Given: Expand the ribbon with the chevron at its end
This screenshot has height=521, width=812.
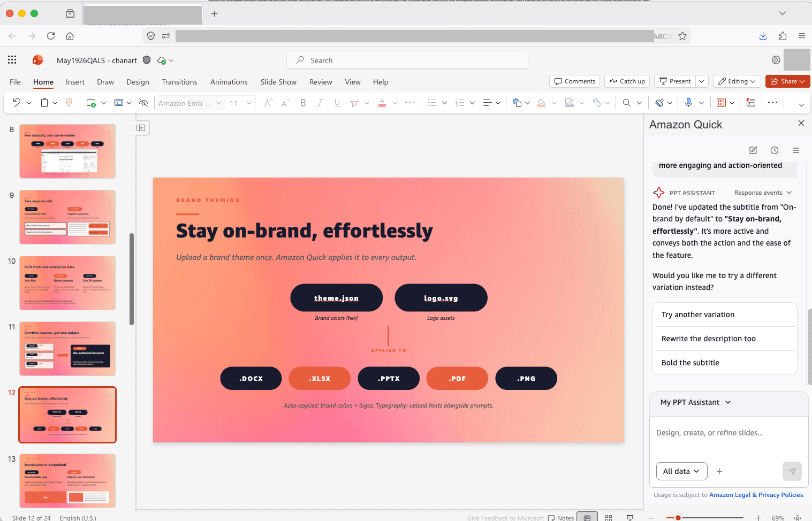Looking at the screenshot, I should tap(801, 104).
